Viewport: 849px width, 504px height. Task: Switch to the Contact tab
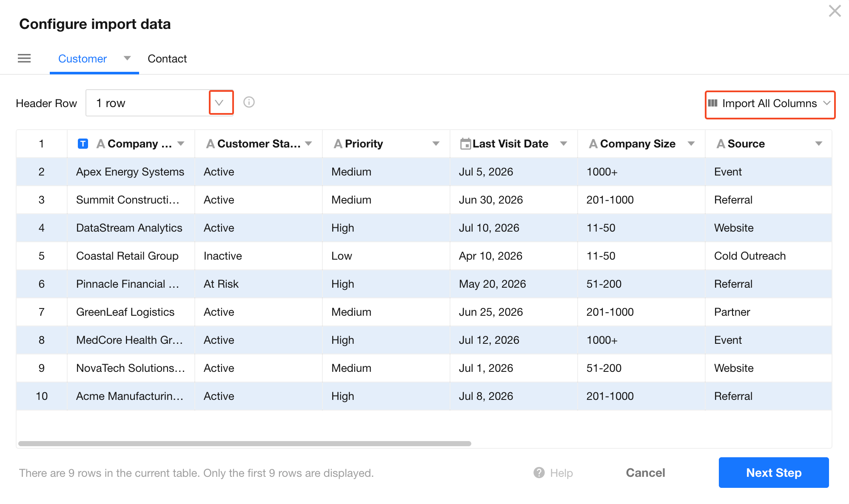[167, 59]
